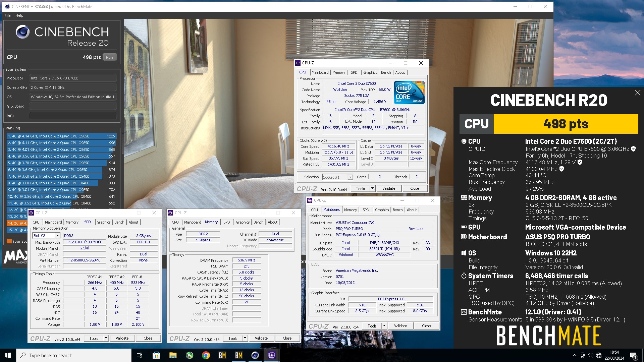Click Close button in CPU-Z Memory window
The image size is (644, 362).
point(287,338)
